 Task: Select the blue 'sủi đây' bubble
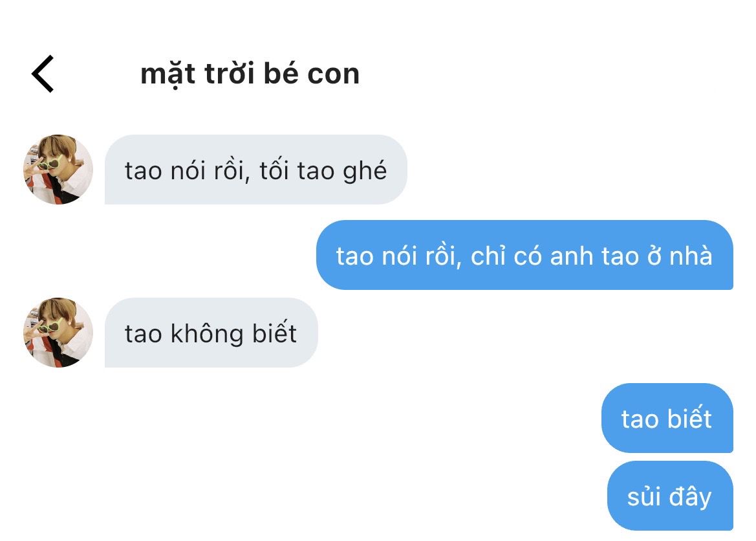[x=670, y=496]
